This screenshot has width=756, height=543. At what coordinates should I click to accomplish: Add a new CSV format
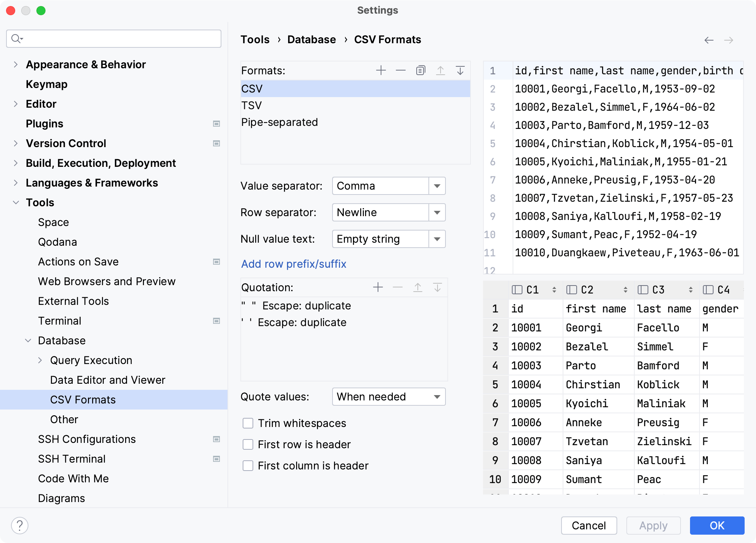coord(381,70)
